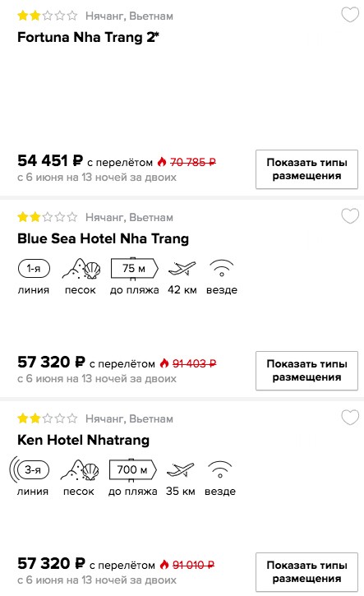Open Fortuna Nha Trang 2* hotel title
The width and height of the screenshot is (364, 596).
(88, 37)
